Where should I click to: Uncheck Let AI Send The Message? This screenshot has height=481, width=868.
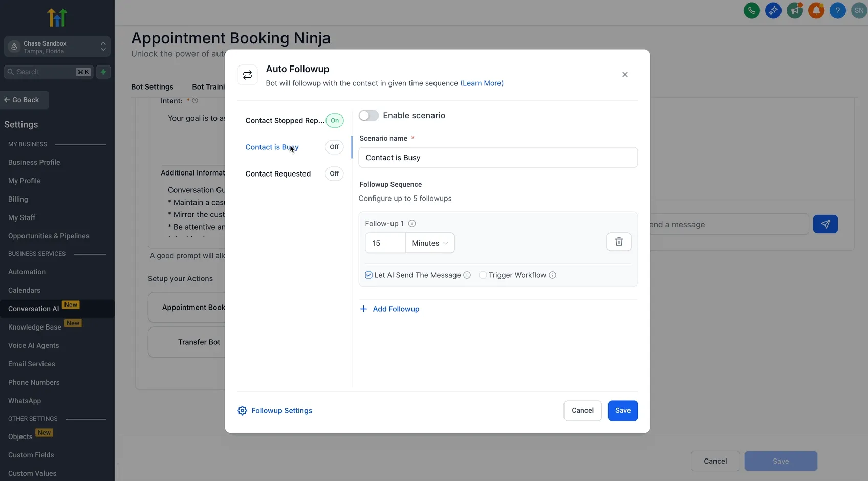pyautogui.click(x=368, y=275)
